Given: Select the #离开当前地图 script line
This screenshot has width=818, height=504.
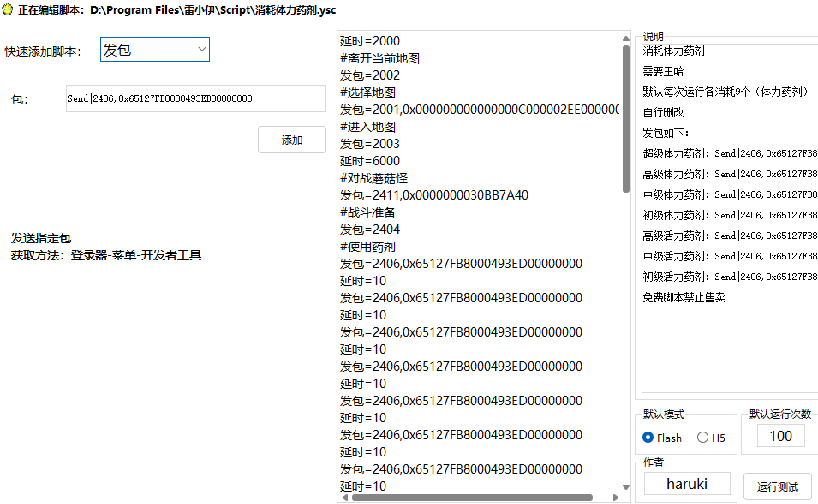Looking at the screenshot, I should (379, 58).
